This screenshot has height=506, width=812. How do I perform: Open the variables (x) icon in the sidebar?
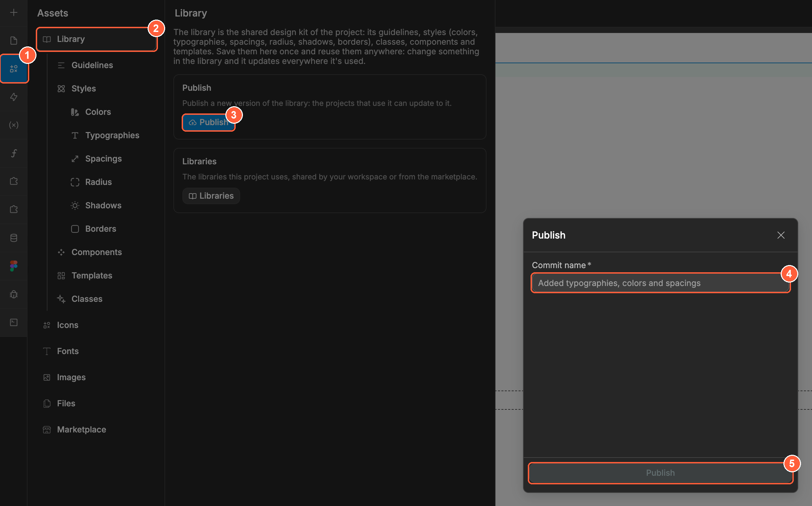14,125
